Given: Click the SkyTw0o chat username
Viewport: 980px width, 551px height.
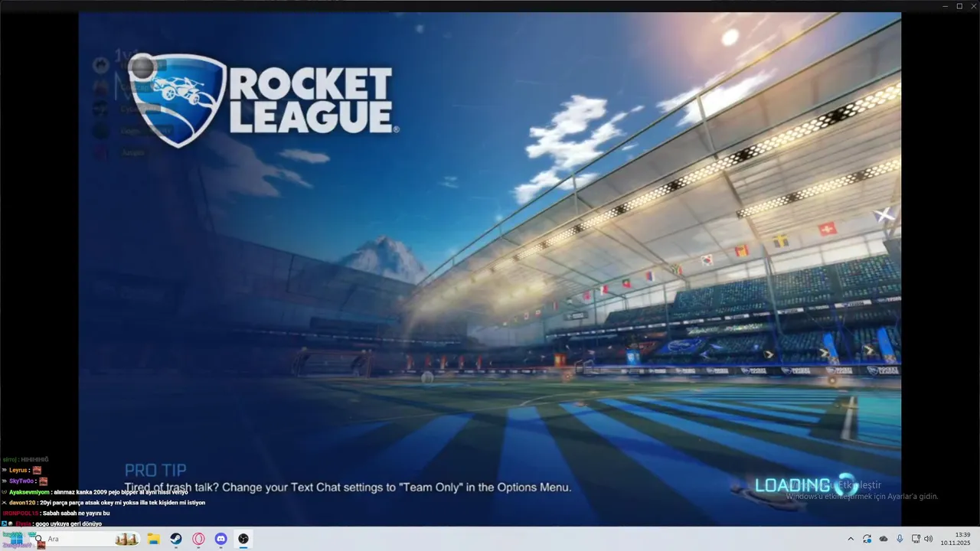Looking at the screenshot, I should [21, 481].
